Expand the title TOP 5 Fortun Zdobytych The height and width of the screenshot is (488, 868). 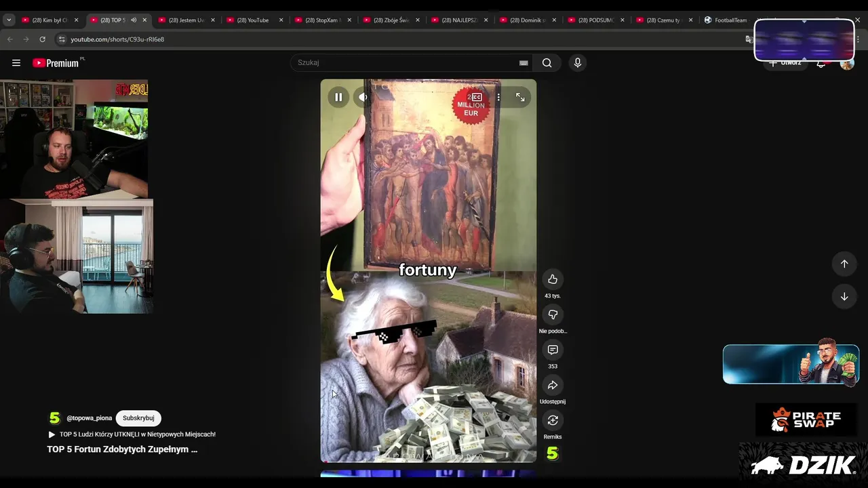pos(122,449)
